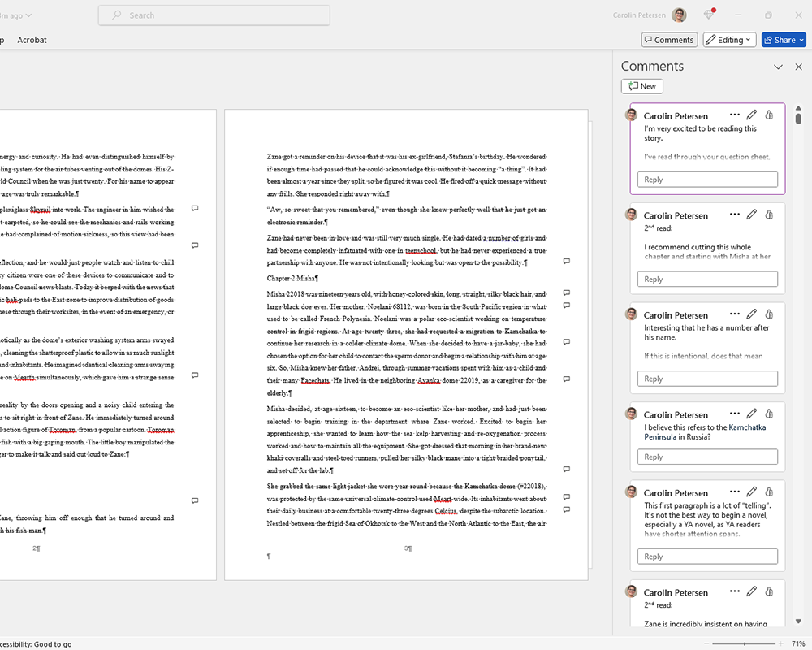Click the zoom slider handle

(x=744, y=643)
